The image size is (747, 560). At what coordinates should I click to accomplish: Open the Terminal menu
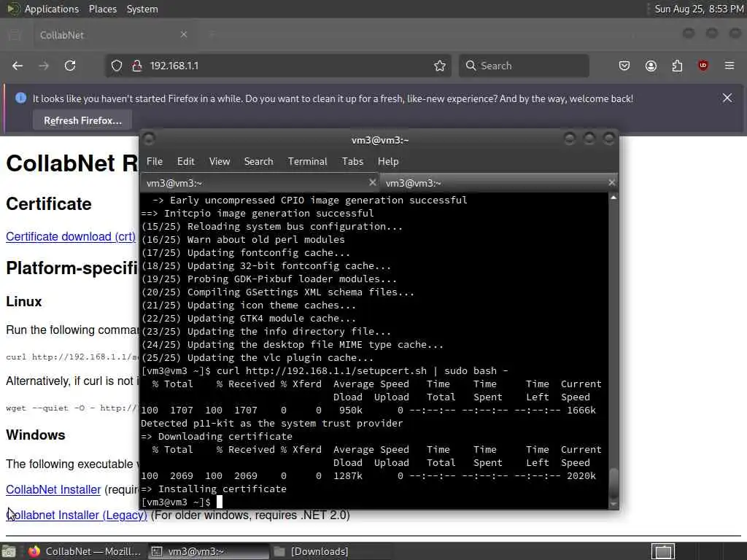coord(307,161)
